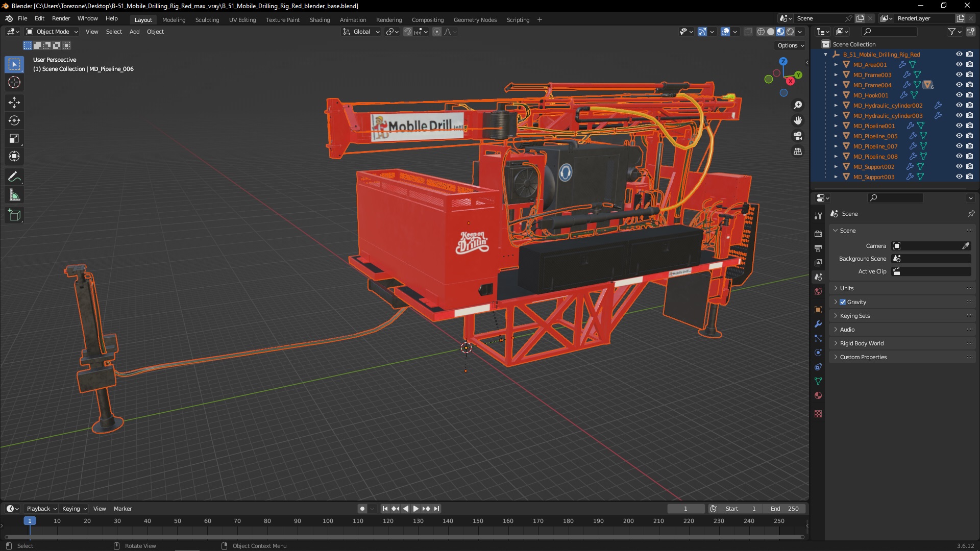Viewport: 980px width, 551px height.
Task: Disable MD_Support003 in renders
Action: point(969,177)
